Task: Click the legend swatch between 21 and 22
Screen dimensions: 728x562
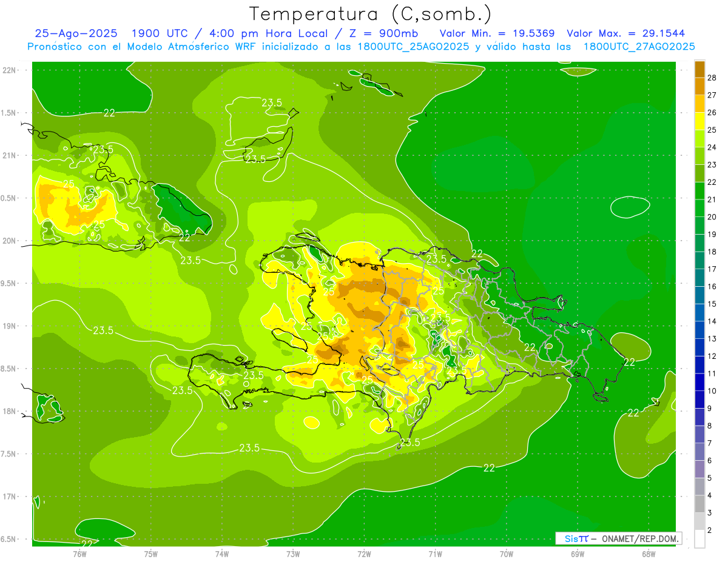Action: click(700, 191)
